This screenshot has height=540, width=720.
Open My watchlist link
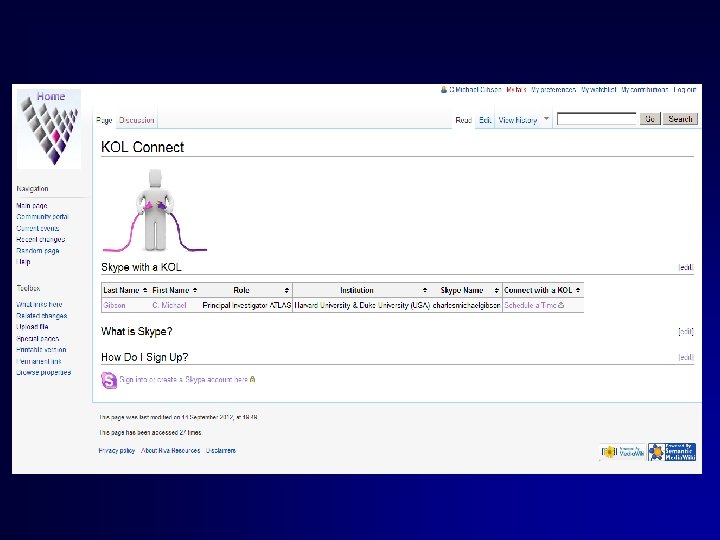598,90
